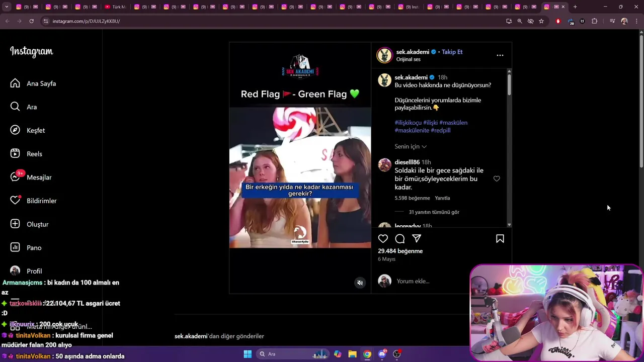Open the tab search dropdown arrow
The width and height of the screenshot is (644, 362).
point(7,7)
